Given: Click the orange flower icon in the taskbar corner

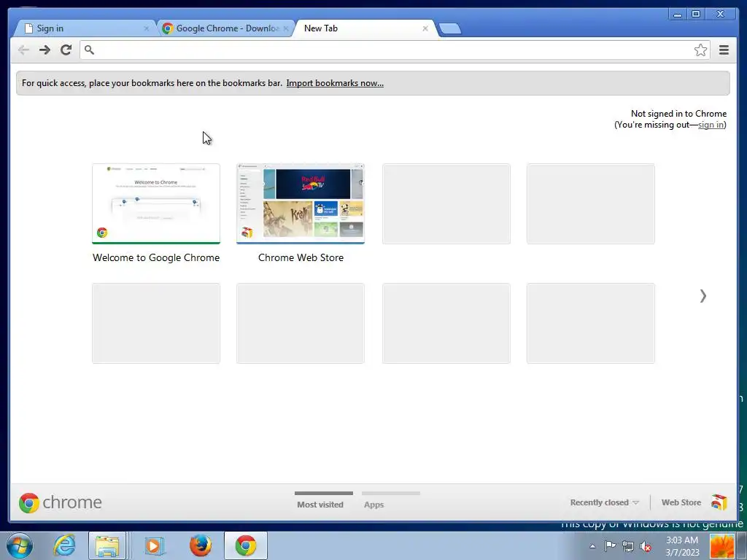Looking at the screenshot, I should (721, 546).
